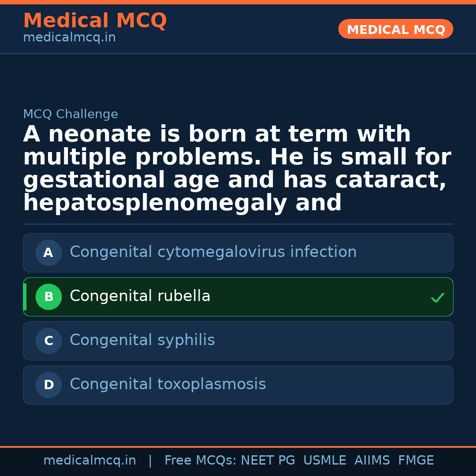Choose the "Congenital cytomegalovirus infection" answer text
Image resolution: width=476 pixels, height=476 pixels.
(x=213, y=252)
